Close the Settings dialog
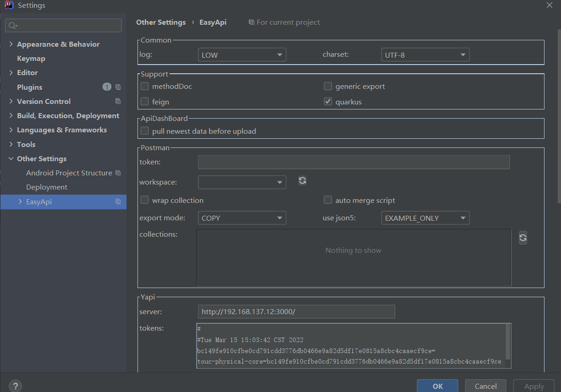This screenshot has width=561, height=392. click(x=550, y=5)
